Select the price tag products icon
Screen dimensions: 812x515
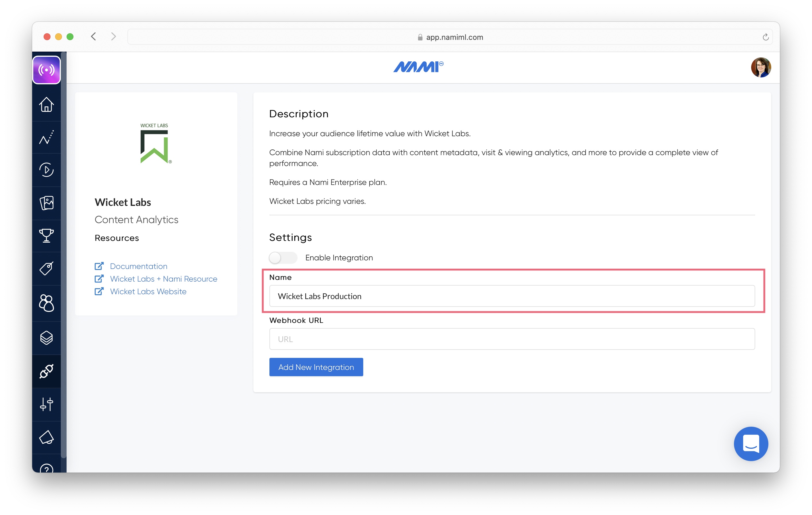point(46,269)
